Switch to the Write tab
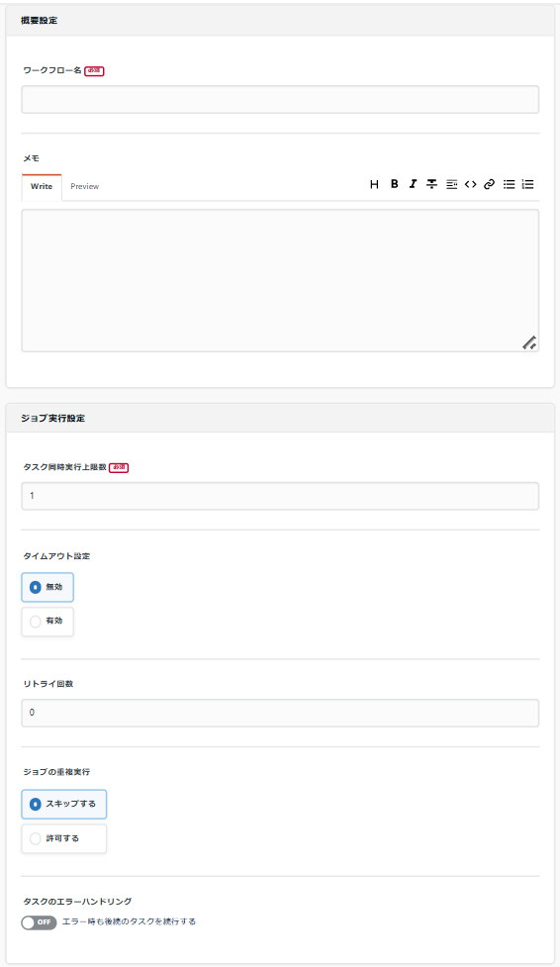 coord(42,187)
